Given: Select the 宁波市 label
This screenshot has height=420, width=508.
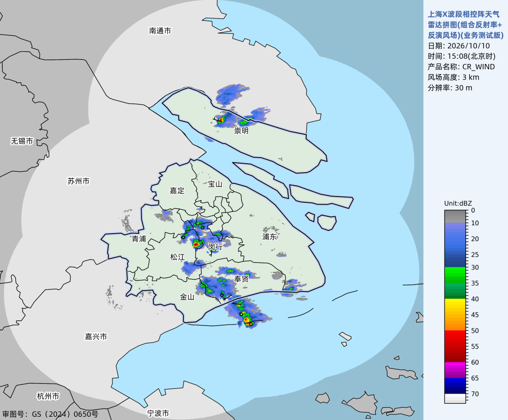Looking at the screenshot, I should 158,413.
